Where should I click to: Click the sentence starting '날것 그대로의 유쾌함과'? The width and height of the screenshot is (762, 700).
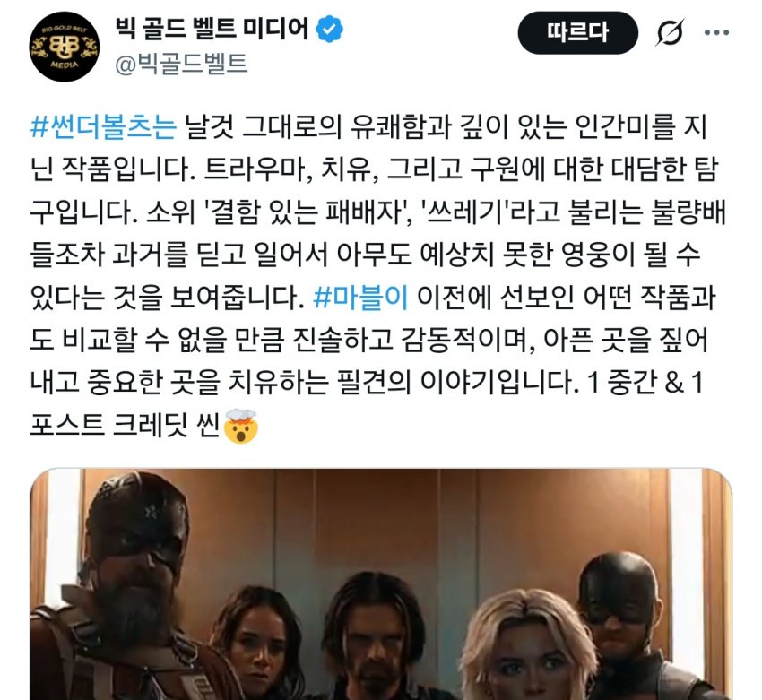(x=370, y=148)
